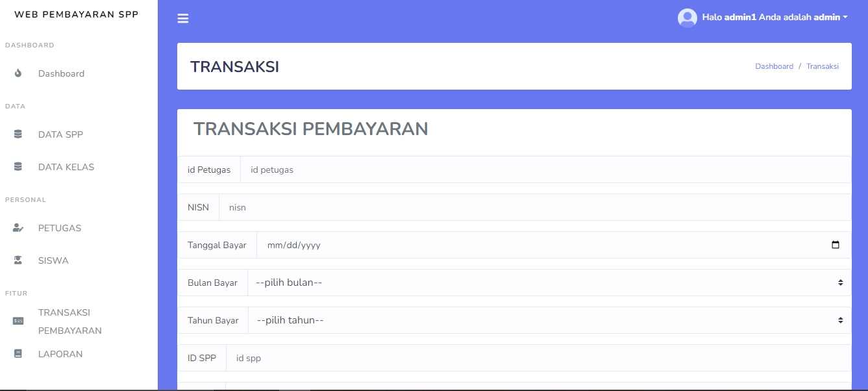Click the Transaksi breadcrumb link

tap(822, 66)
